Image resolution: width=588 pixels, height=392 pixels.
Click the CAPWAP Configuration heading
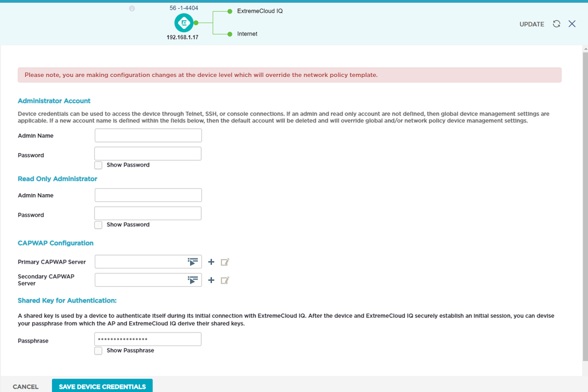click(x=55, y=243)
